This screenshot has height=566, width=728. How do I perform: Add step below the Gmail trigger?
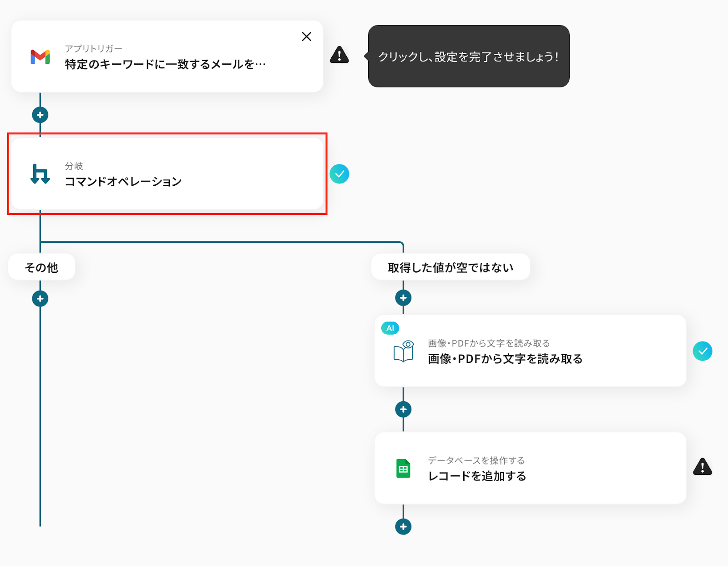(x=40, y=115)
